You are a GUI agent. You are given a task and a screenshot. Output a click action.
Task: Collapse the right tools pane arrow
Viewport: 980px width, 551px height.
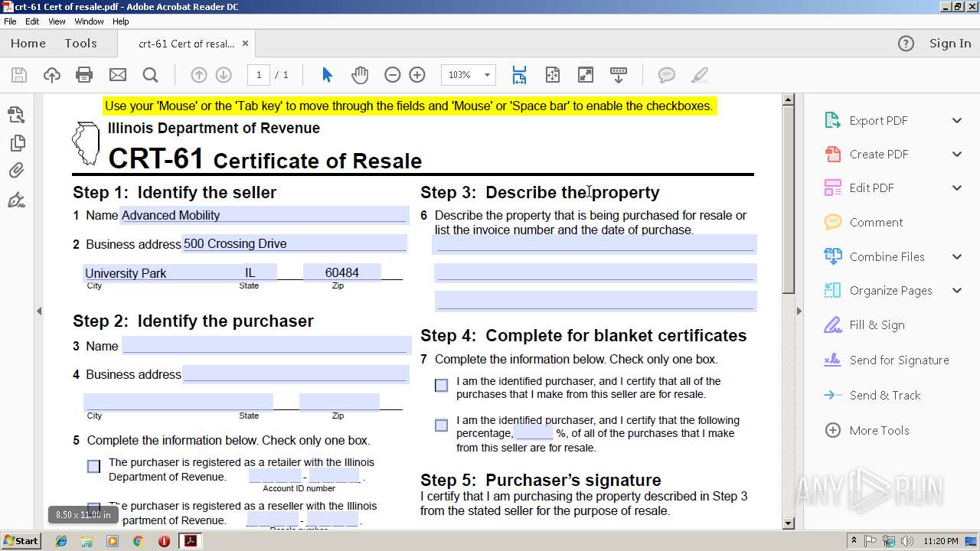(x=799, y=311)
